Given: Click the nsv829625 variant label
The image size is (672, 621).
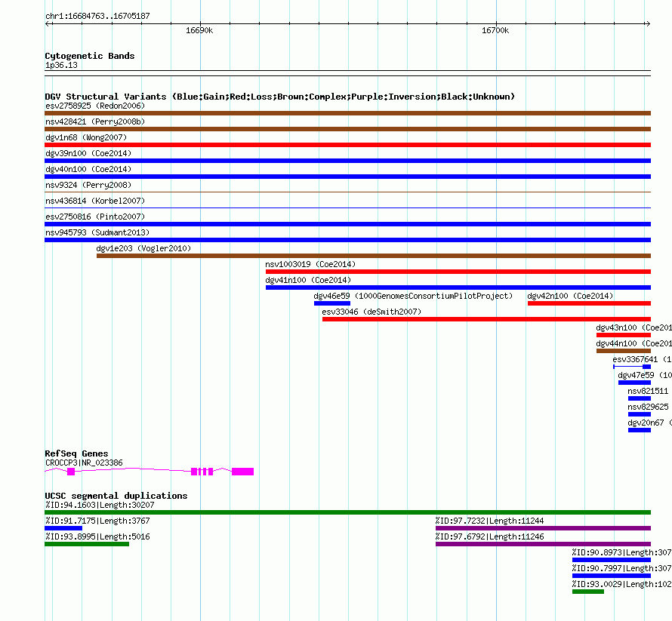Looking at the screenshot, I should click(x=648, y=407).
